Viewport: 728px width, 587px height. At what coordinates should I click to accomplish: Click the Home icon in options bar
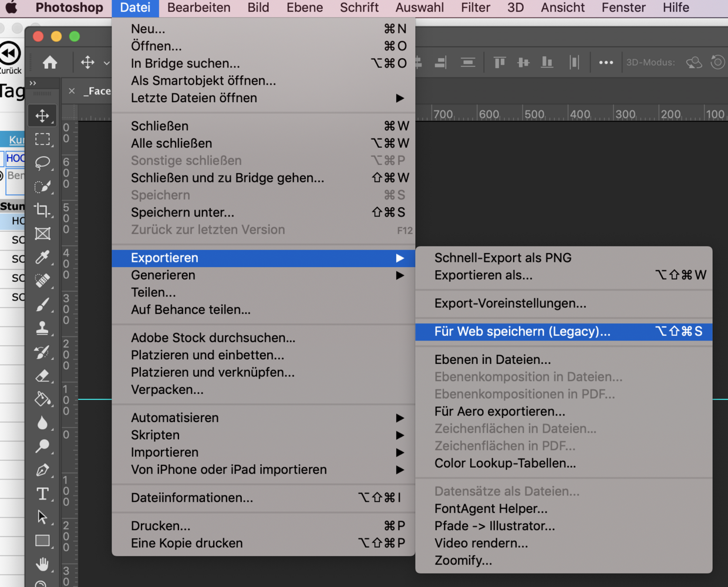pyautogui.click(x=50, y=62)
